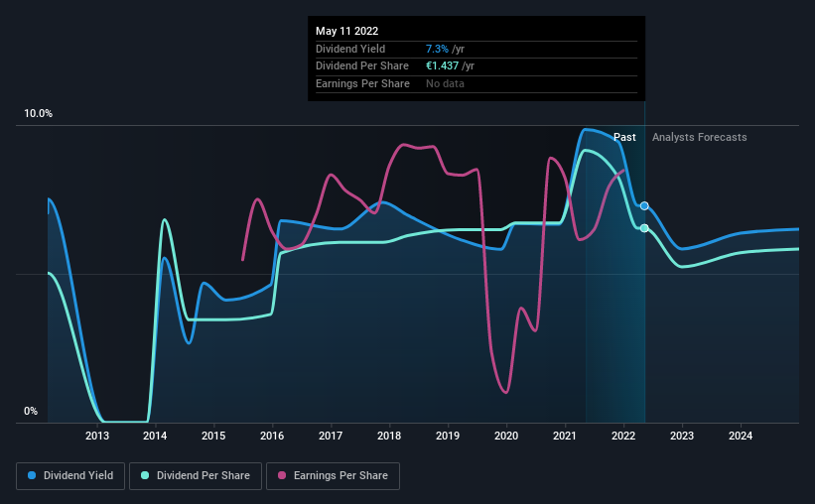Click the No data earnings value
The width and height of the screenshot is (815, 504).
point(445,83)
